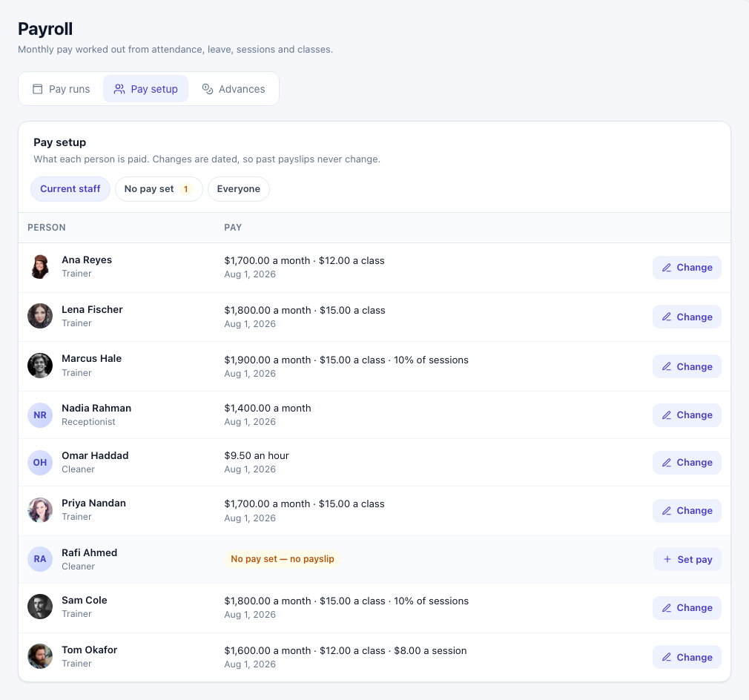Image resolution: width=749 pixels, height=700 pixels.
Task: Click Marcus Hale's '$1,900.00 a month' pay line
Action: 268,360
